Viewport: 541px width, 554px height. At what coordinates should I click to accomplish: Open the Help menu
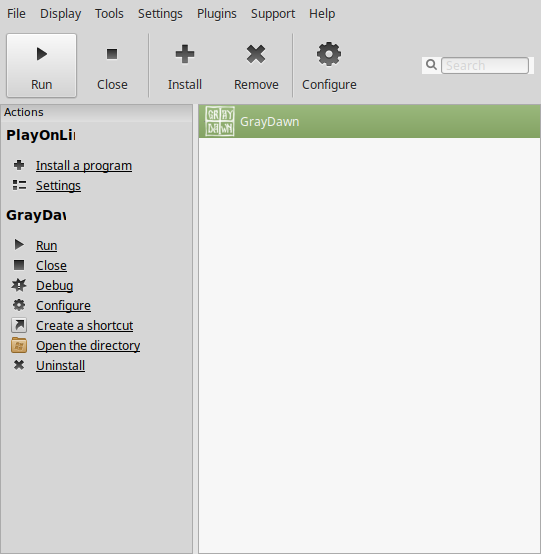coord(322,14)
